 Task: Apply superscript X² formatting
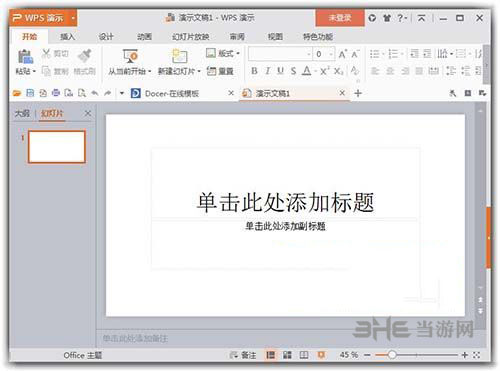pos(325,71)
